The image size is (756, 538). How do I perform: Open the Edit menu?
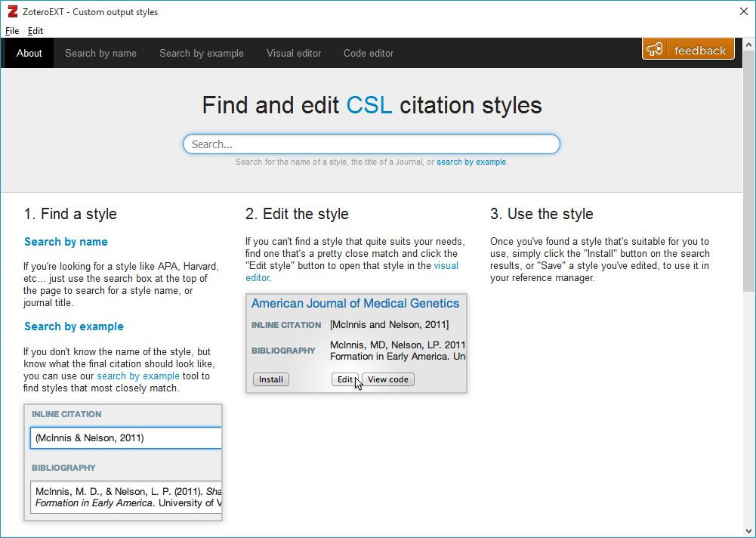35,31
